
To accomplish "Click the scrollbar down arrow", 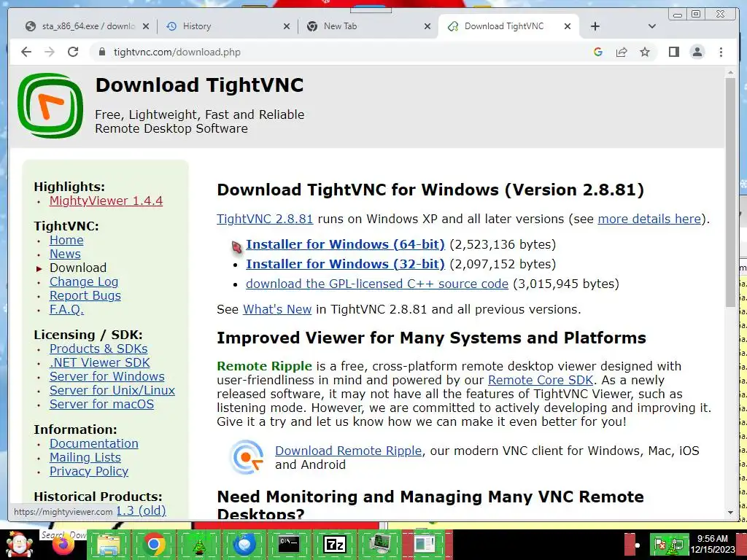I will [x=730, y=513].
